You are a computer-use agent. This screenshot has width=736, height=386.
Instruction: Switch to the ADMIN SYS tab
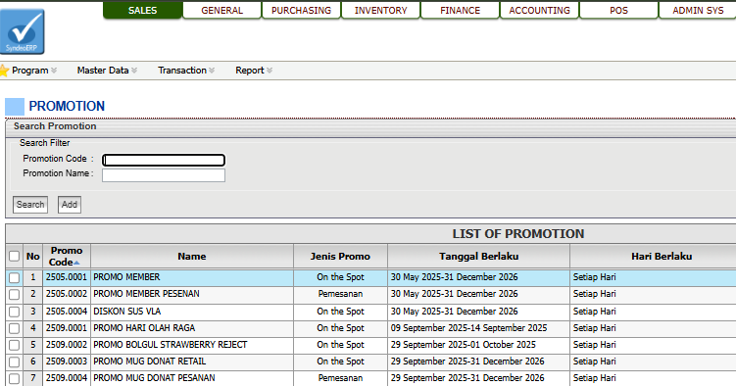point(698,10)
